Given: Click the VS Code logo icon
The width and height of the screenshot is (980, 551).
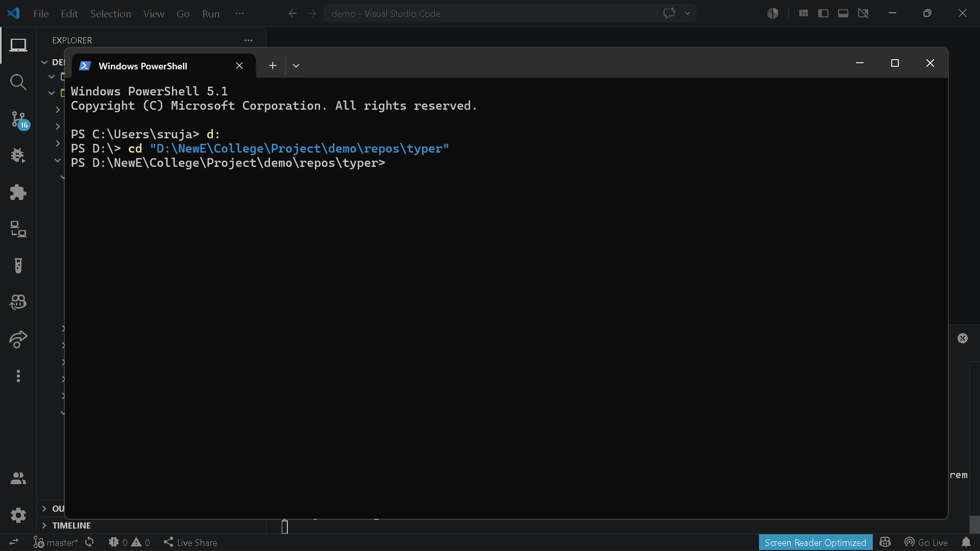Looking at the screenshot, I should pos(14,13).
